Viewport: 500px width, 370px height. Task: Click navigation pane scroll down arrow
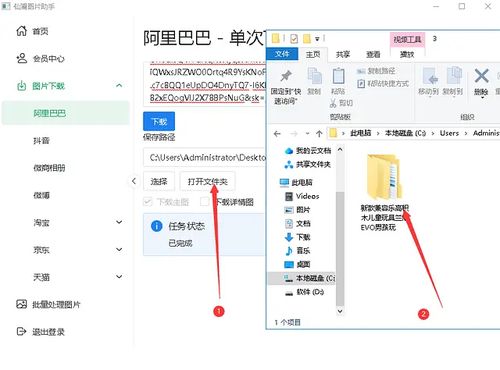pos(340,311)
